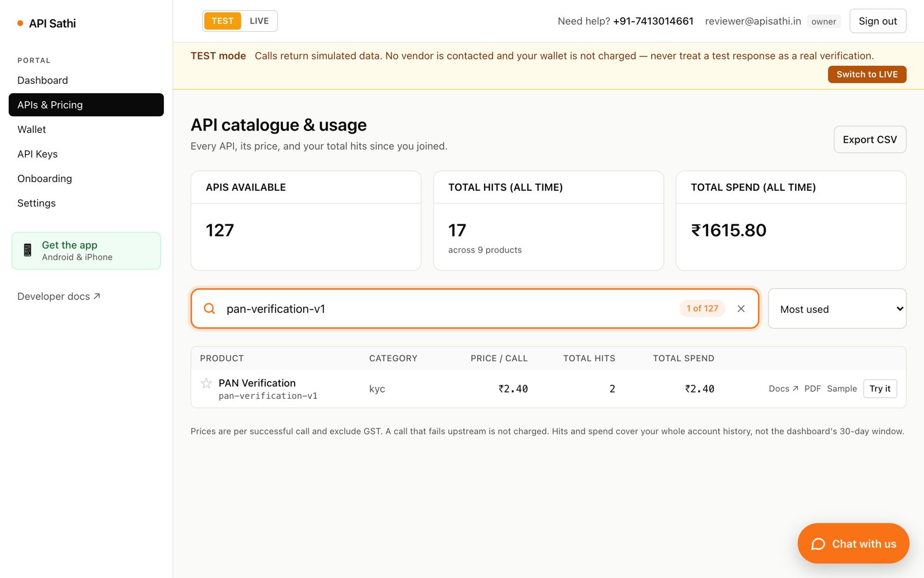Click the Chat with us button
924x578 pixels.
854,543
